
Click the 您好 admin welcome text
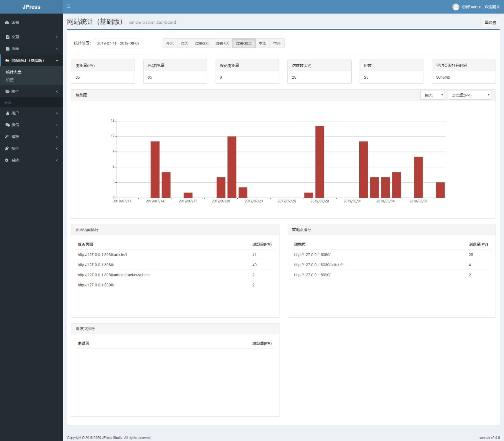point(481,7)
